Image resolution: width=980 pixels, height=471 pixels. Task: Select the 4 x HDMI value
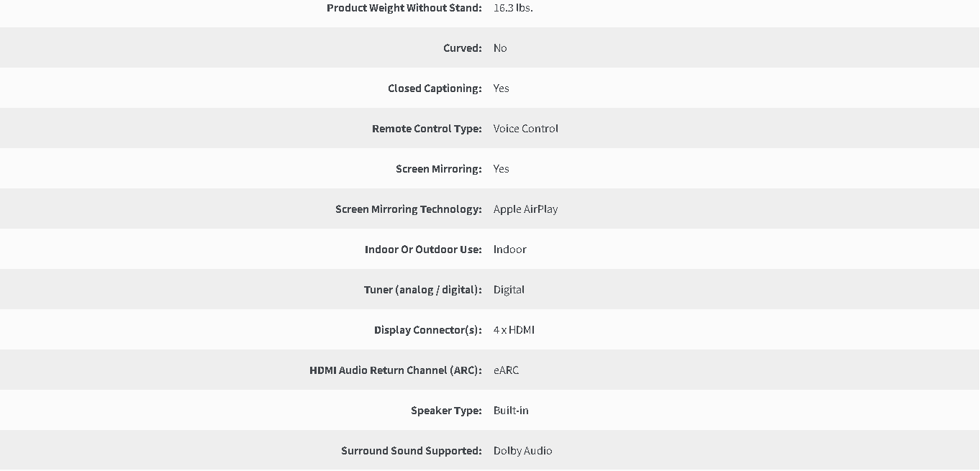tap(514, 330)
